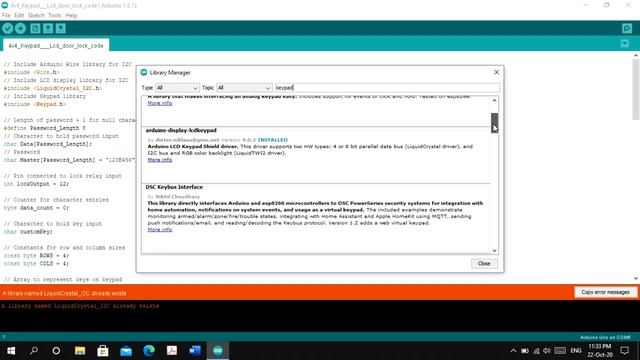Screen dimensions: 640x360
Task: Open Windows taskbar search
Action: click(x=34, y=351)
